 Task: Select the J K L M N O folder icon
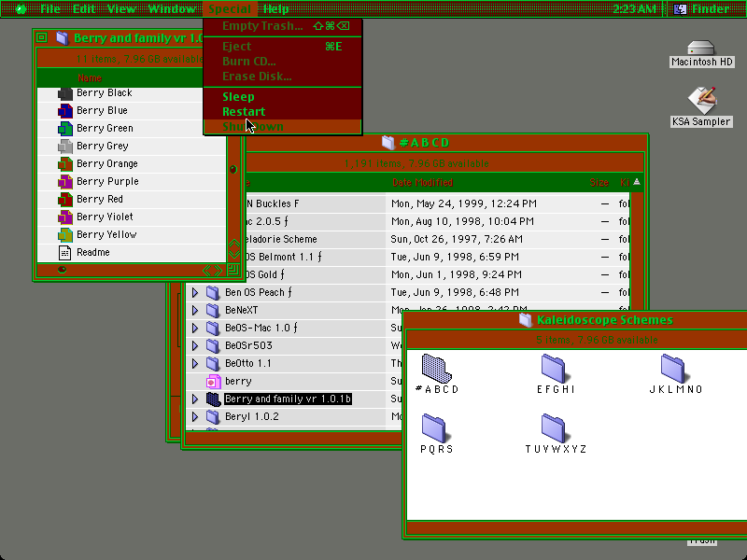tap(673, 369)
